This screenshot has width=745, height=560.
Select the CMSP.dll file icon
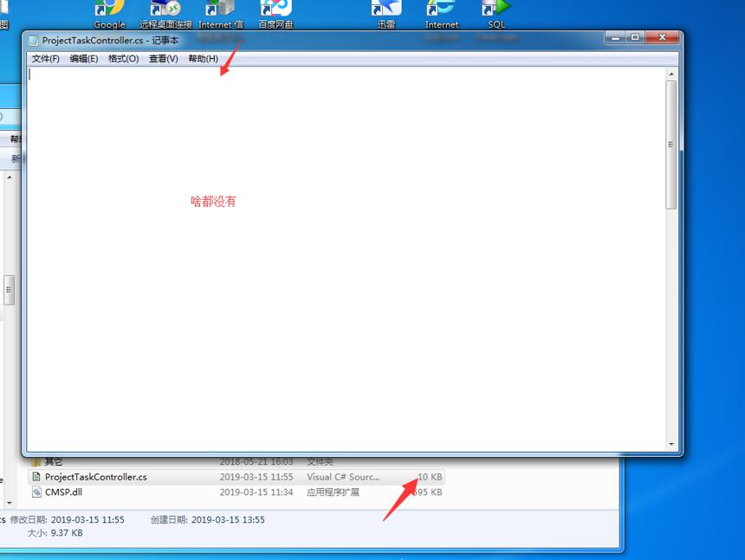point(36,492)
